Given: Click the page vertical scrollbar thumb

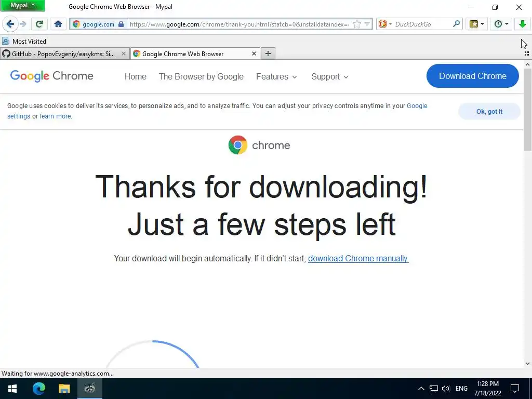Looking at the screenshot, I should tap(527, 110).
